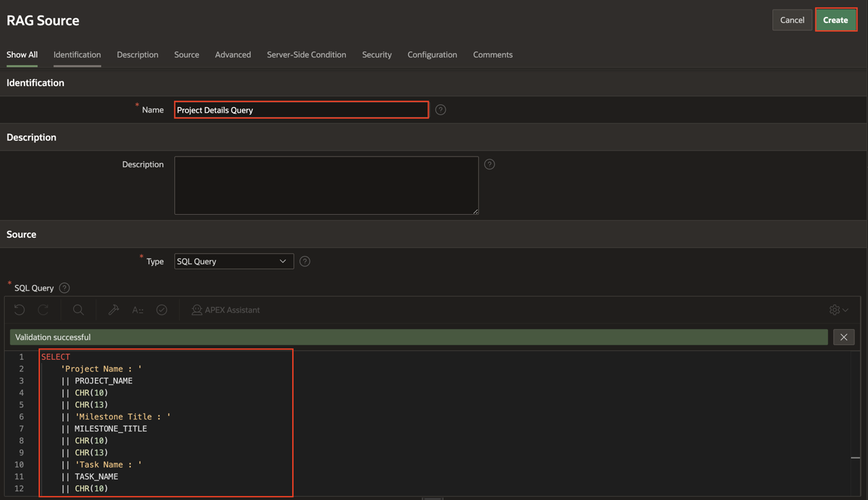Go to the Security tab

(376, 55)
